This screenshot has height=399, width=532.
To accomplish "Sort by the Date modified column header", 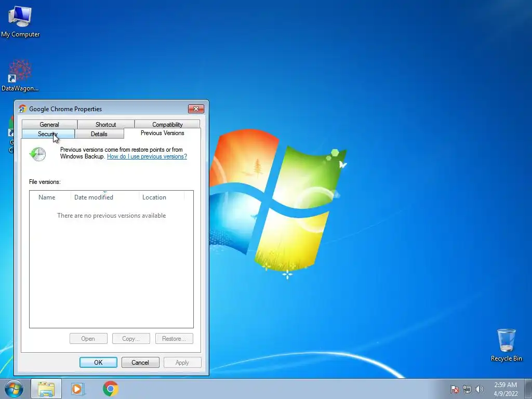I will coord(105,197).
